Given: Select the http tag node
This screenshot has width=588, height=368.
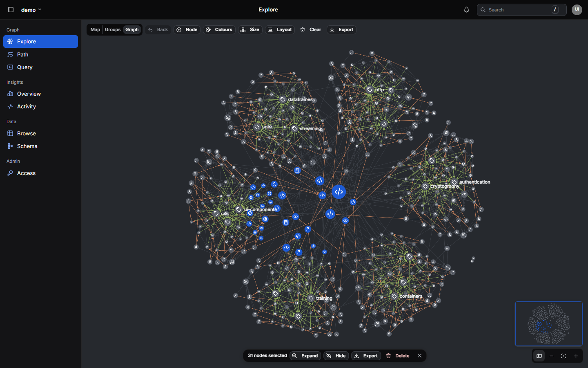Looking at the screenshot, I should (x=370, y=90).
